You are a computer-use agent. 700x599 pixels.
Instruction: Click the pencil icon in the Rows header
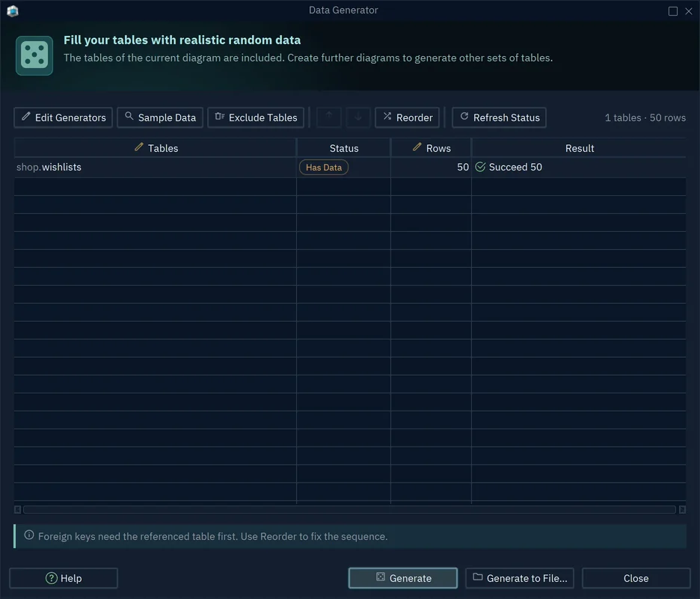(417, 147)
